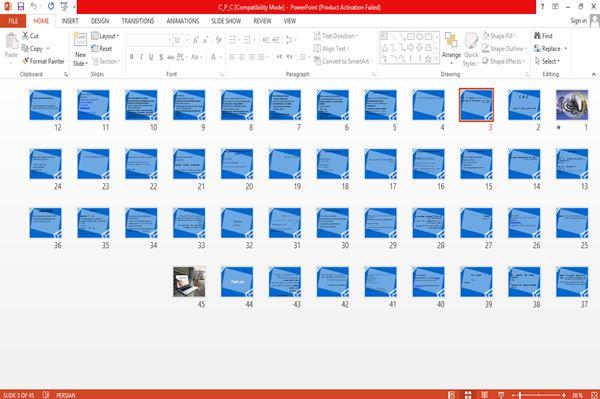Select slide 45 photo thumbnail
The image size is (600, 399).
click(189, 282)
